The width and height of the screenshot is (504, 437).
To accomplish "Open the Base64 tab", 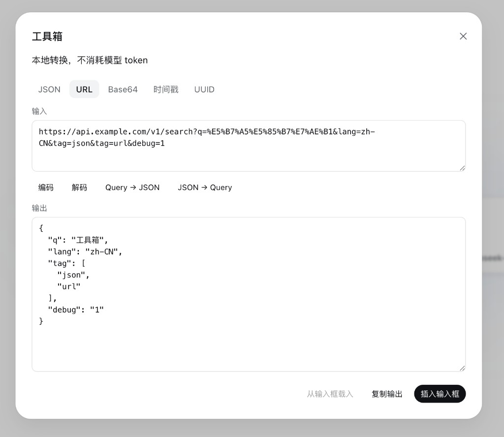I will (123, 90).
